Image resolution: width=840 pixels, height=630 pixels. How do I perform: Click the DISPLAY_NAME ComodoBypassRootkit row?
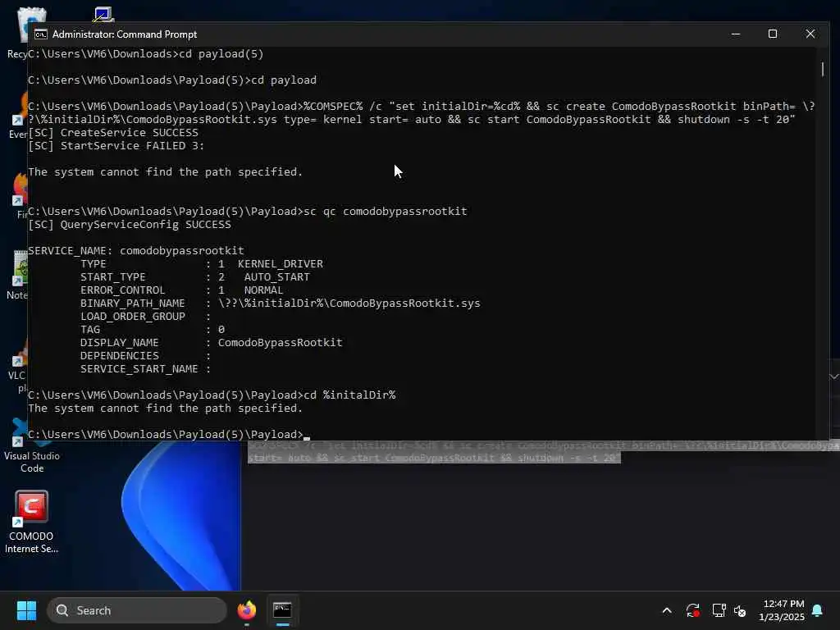pyautogui.click(x=211, y=342)
